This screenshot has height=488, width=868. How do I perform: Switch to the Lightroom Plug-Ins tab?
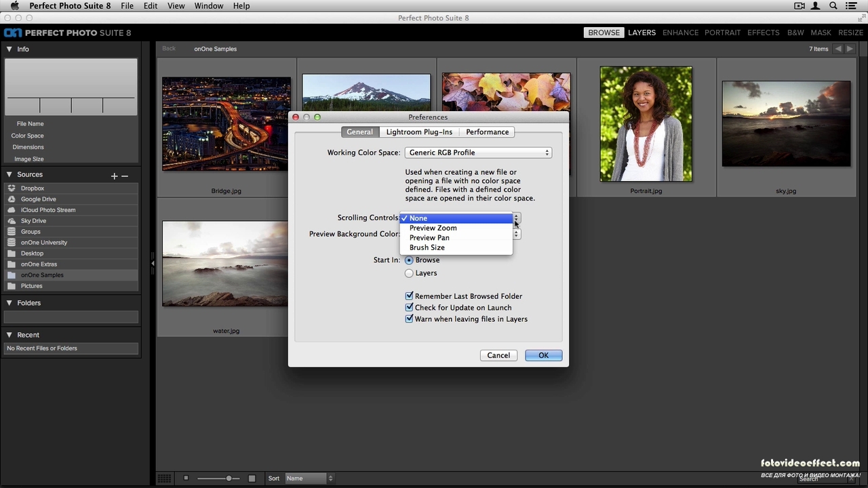(419, 132)
